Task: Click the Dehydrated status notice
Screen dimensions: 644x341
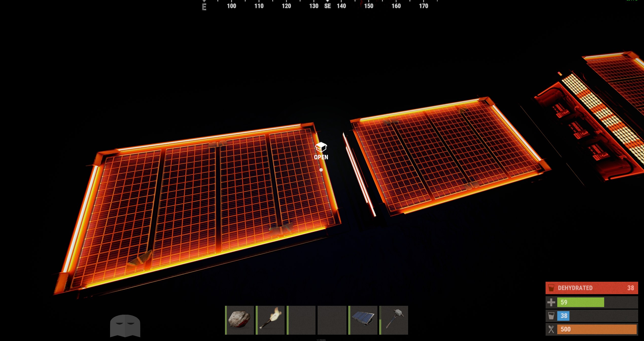Action: (591, 288)
